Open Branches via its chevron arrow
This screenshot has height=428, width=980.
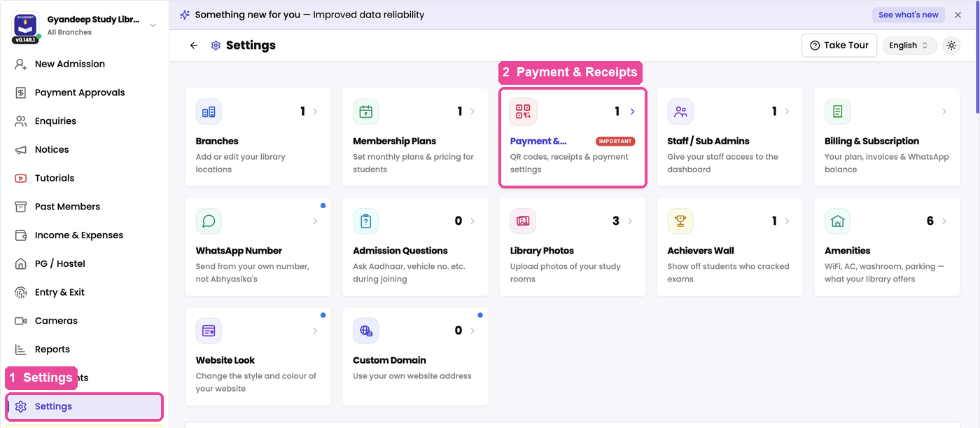pos(315,111)
